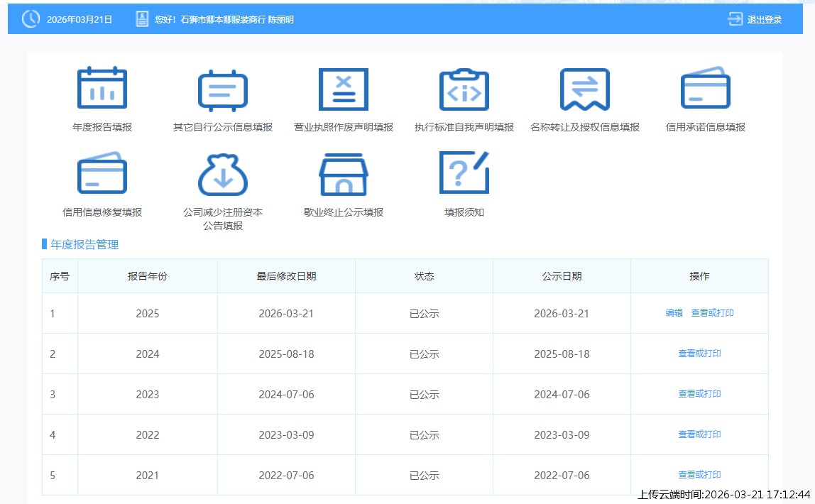Open 营业执照作废声明填报 icon
Viewport: 815px width, 504px height.
point(344,89)
